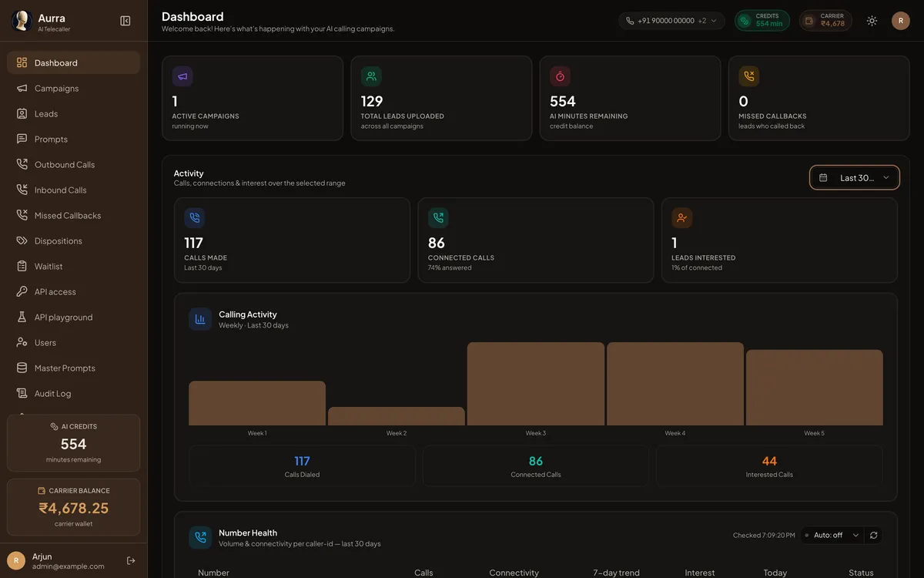Screen dimensions: 924x578
Task: Click the Week 5 bar in Calling Activity
Action: pyautogui.click(x=815, y=388)
